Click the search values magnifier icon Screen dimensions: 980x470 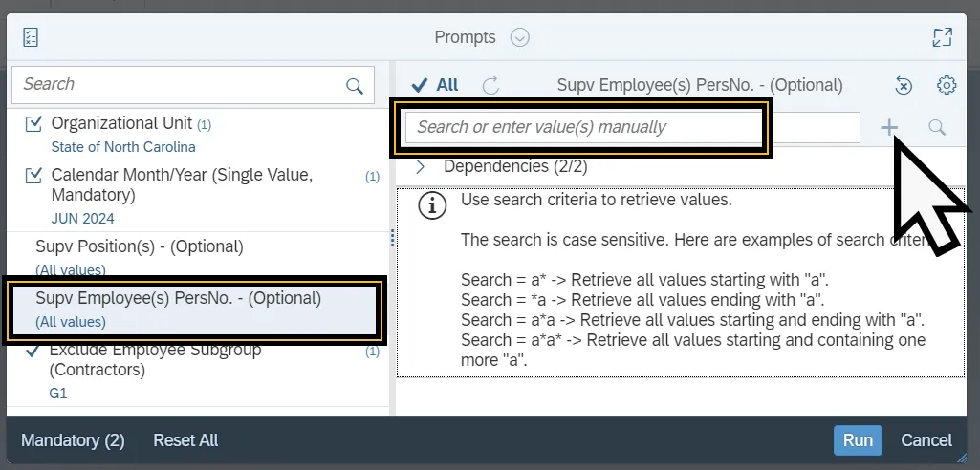(x=937, y=127)
